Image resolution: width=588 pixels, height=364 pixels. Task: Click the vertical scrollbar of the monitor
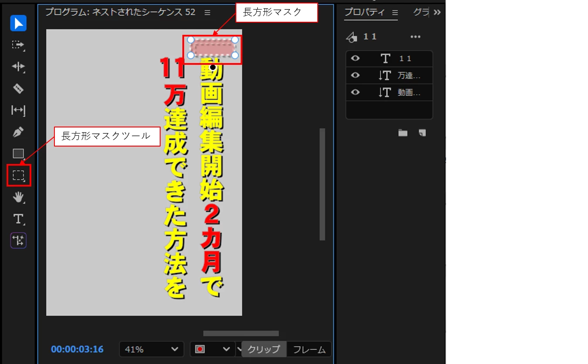(x=323, y=184)
